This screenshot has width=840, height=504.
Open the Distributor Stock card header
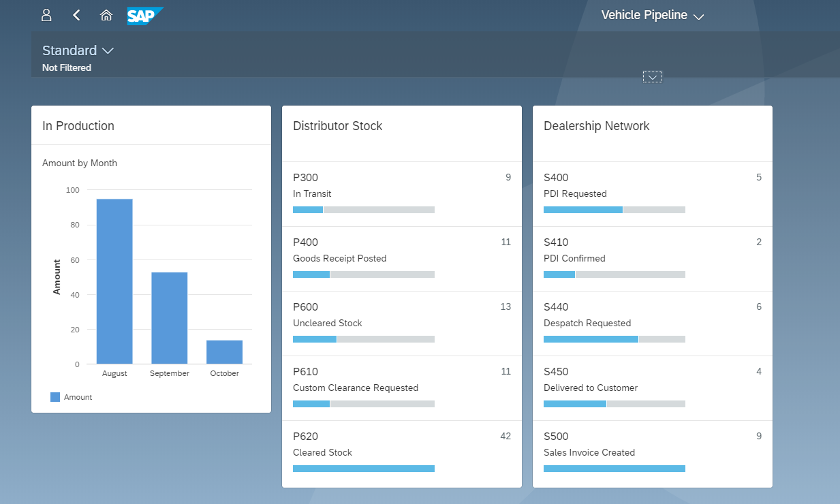point(402,133)
